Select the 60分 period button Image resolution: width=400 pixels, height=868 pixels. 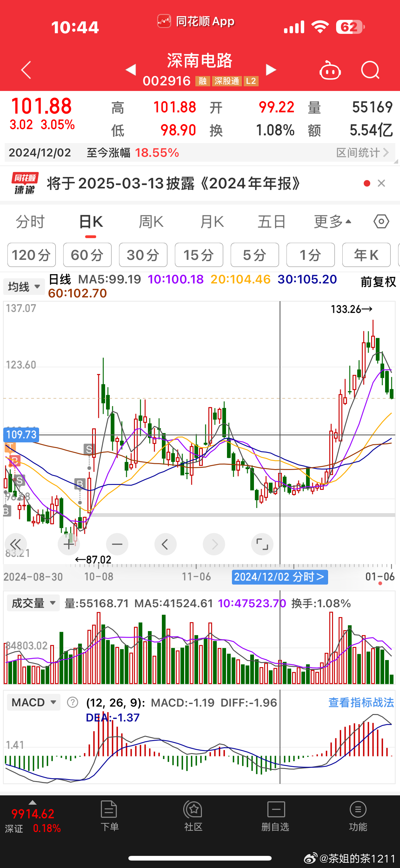[x=87, y=255]
